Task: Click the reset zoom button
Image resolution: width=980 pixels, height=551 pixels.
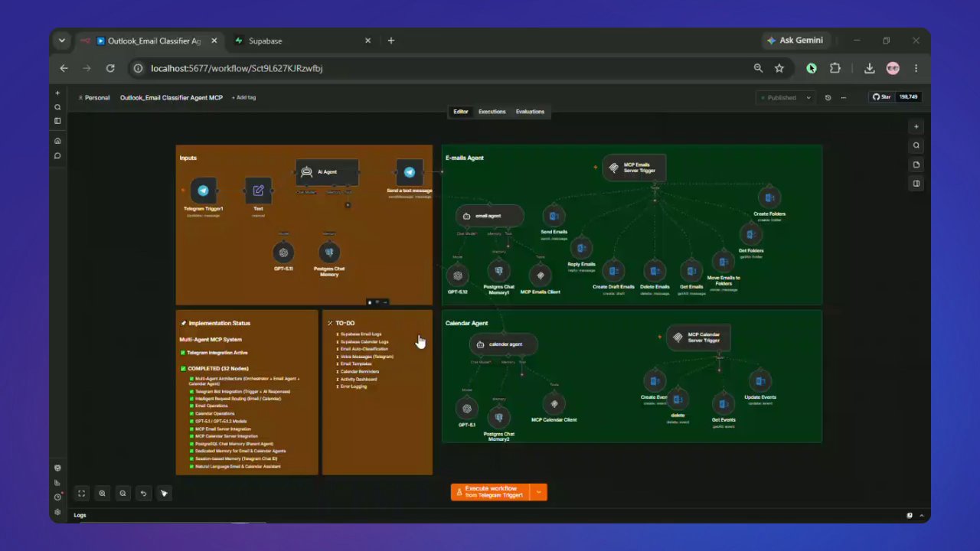Action: [143, 494]
